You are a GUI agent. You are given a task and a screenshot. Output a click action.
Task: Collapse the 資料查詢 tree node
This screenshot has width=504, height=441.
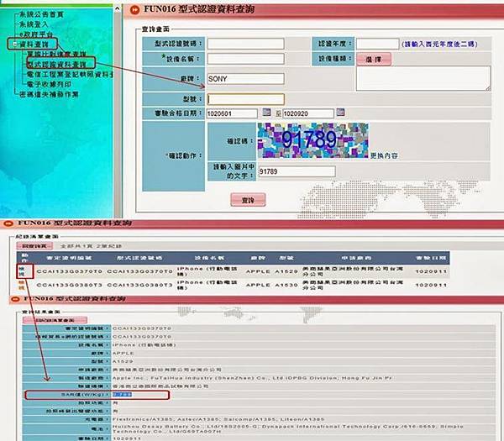point(15,44)
